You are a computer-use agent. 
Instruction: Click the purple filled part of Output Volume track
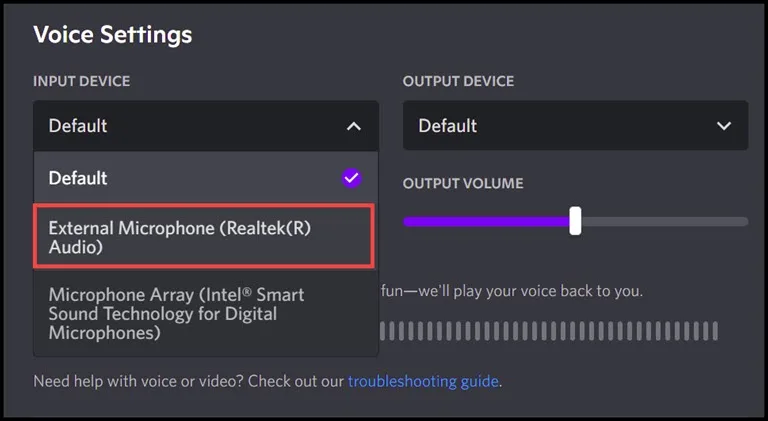[486, 222]
